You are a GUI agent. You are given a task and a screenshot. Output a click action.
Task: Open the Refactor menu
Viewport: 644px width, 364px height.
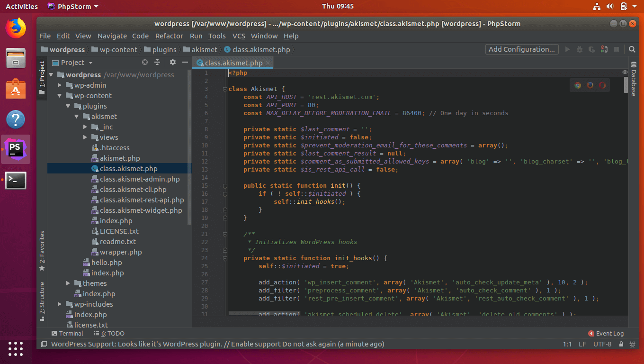pos(169,36)
